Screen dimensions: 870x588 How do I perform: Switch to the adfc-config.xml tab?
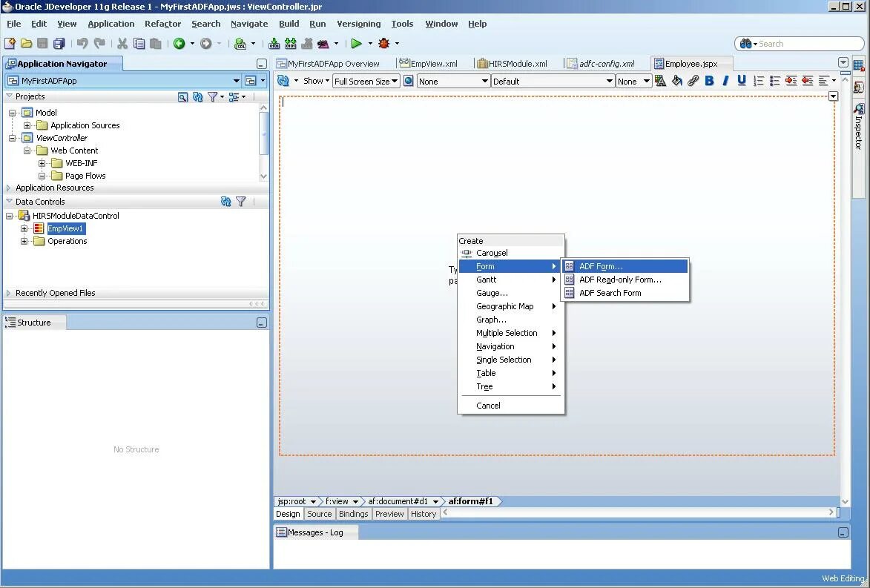[x=600, y=64]
